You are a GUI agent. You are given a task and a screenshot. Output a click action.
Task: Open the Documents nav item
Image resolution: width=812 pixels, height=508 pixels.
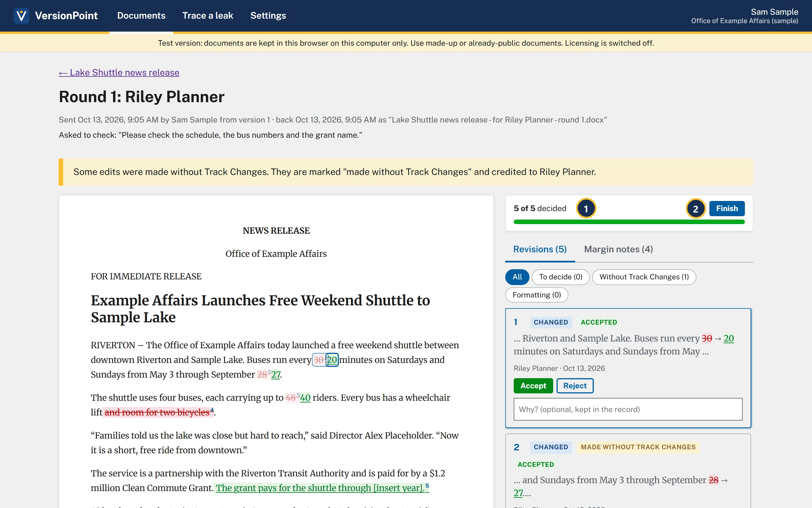141,16
